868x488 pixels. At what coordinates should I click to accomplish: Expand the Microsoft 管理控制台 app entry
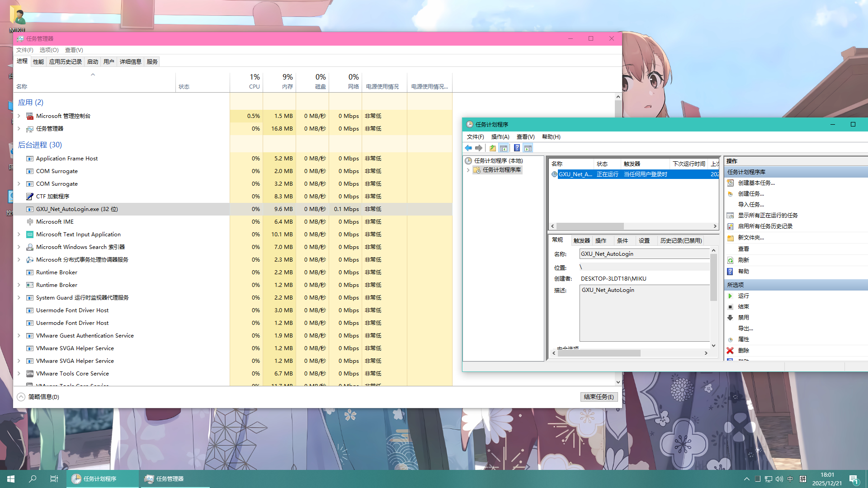coord(19,116)
